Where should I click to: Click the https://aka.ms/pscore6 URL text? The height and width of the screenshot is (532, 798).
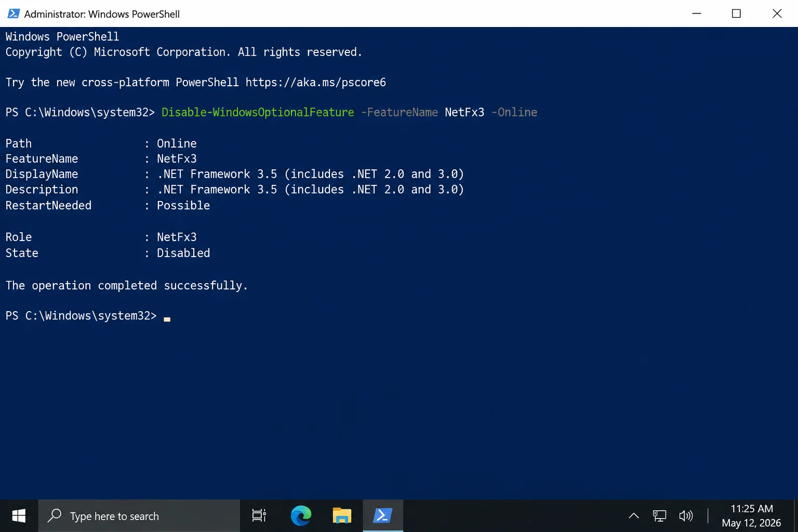coord(316,83)
